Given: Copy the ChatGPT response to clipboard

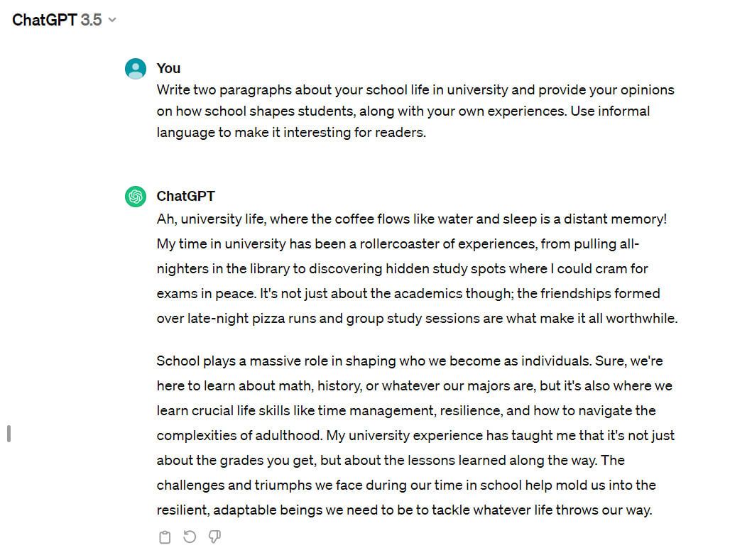Looking at the screenshot, I should coord(165,537).
